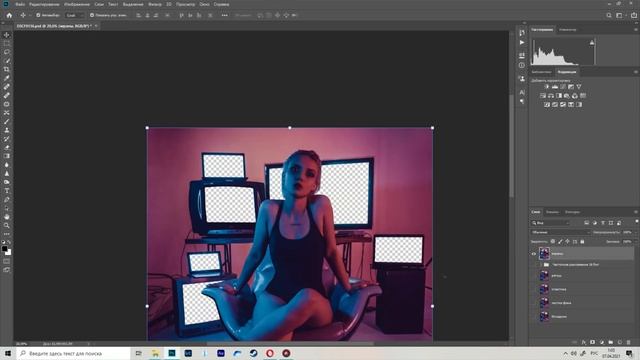Open the Файл menu

pos(20,4)
